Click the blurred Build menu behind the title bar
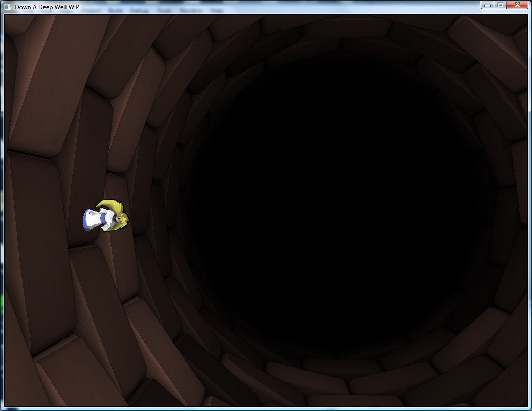Screen dimensions: 532x411 (116, 10)
